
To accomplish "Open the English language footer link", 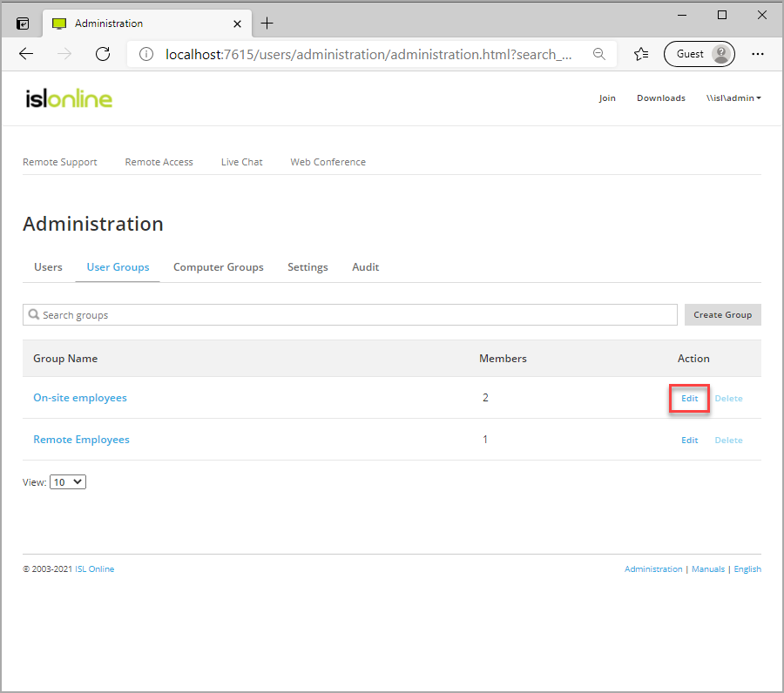I will 747,569.
